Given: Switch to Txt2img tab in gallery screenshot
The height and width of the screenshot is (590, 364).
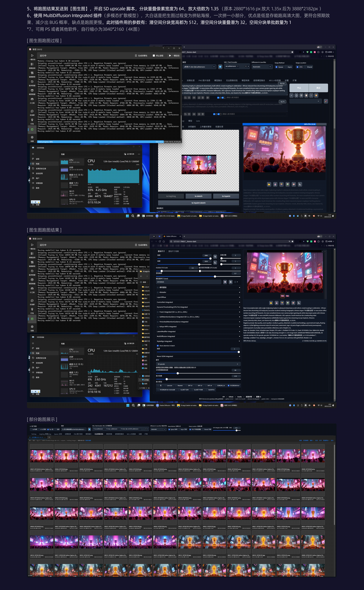Looking at the screenshot, I should 34,434.
